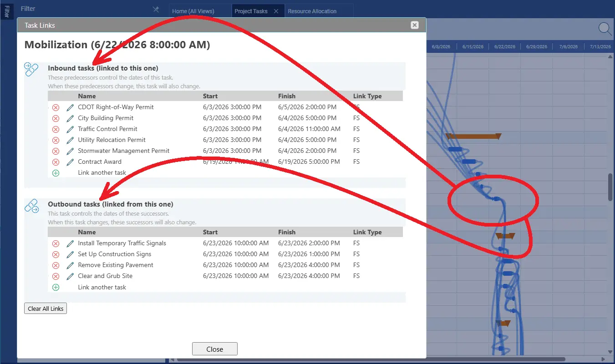
Task: Sort inbound table by Finish header
Action: [287, 96]
